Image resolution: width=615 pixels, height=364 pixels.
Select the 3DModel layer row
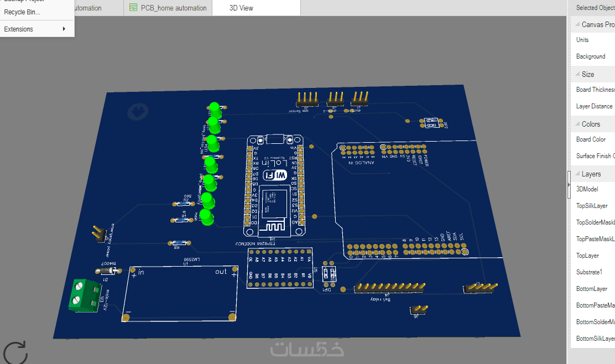tap(593, 189)
